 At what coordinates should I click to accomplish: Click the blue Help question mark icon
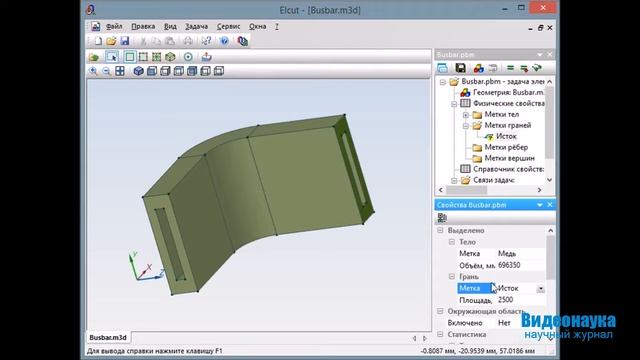click(224, 41)
